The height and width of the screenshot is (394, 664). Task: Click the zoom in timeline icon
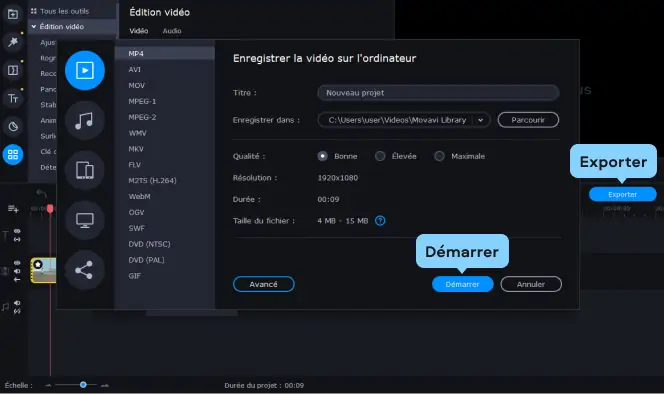pos(105,385)
